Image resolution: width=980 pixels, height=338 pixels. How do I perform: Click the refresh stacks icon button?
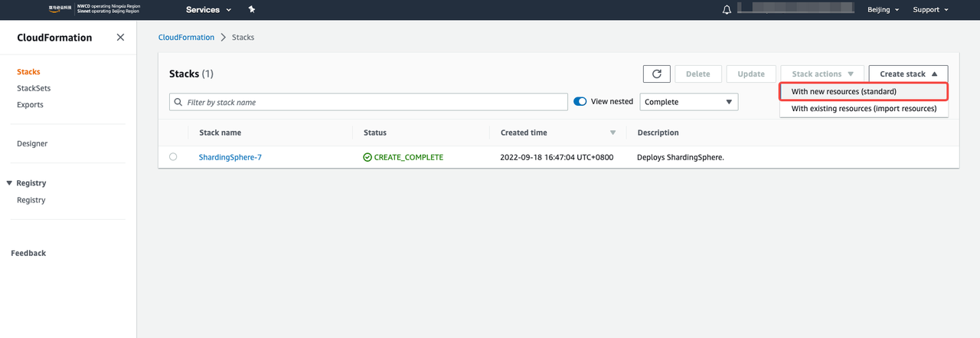tap(656, 74)
